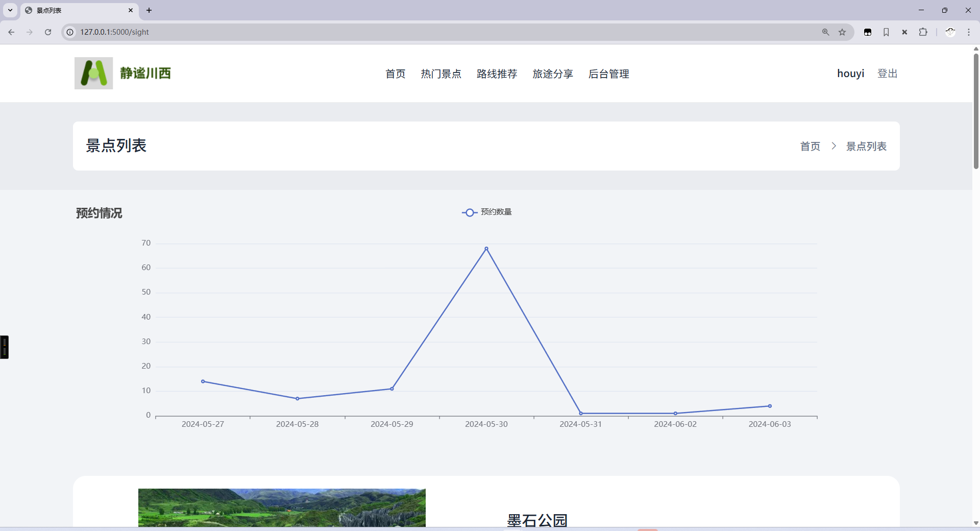The width and height of the screenshot is (980, 531).
Task: Click the browser back arrow
Action: [x=11, y=32]
